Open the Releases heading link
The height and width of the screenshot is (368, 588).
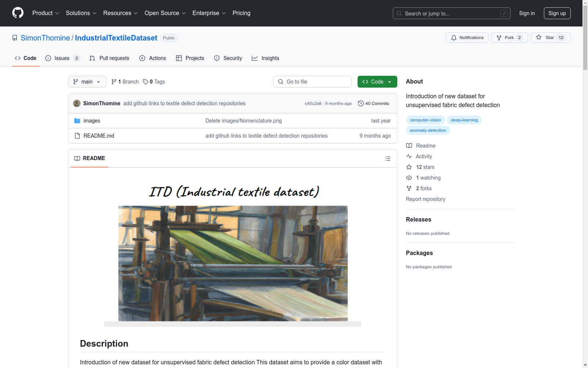pyautogui.click(x=419, y=219)
